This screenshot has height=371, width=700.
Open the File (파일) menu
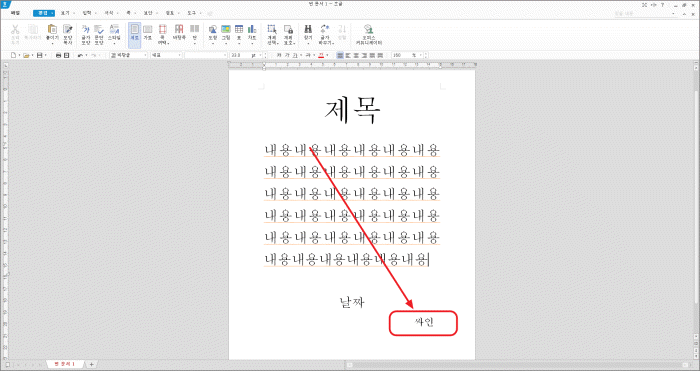click(x=16, y=13)
